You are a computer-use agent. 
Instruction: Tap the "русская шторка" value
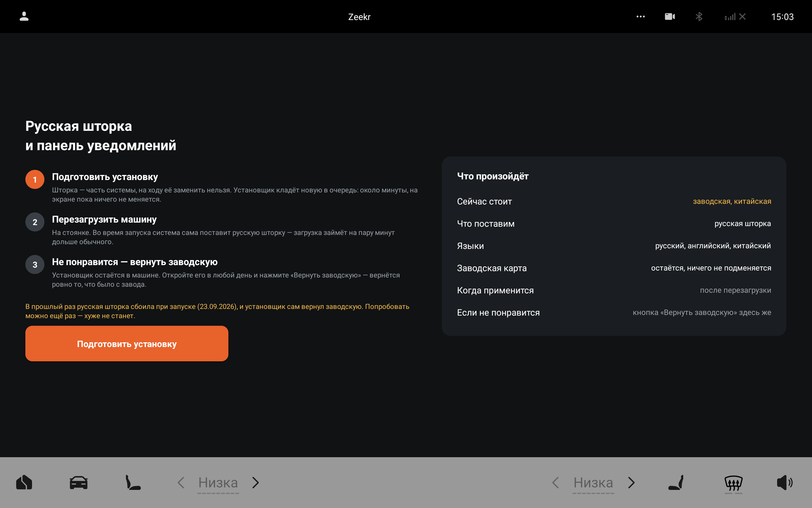coord(743,224)
